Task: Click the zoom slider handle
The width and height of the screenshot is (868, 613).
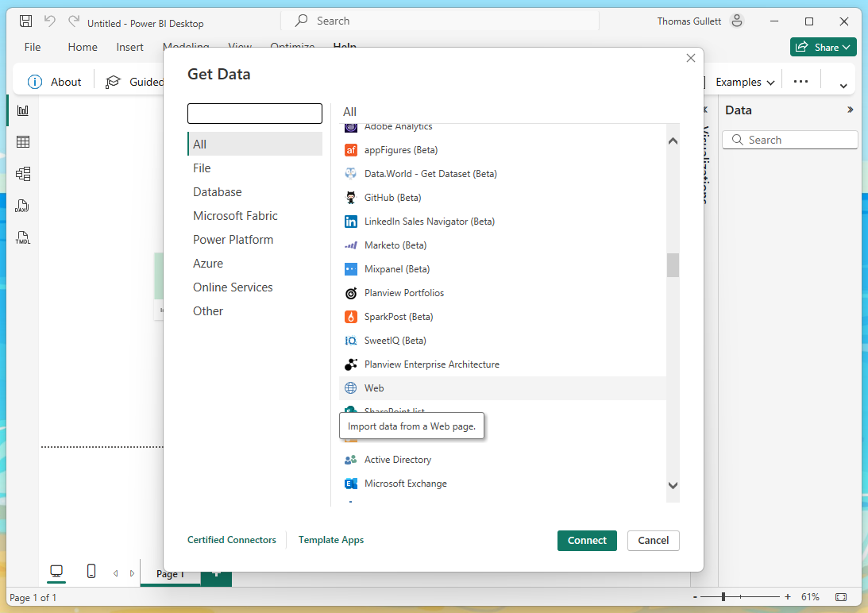Action: [x=723, y=597]
